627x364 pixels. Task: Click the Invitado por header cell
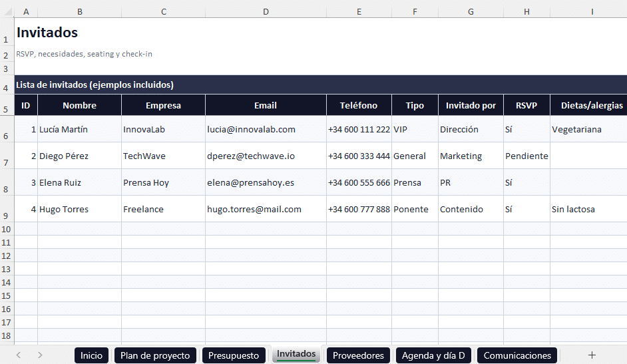471,106
